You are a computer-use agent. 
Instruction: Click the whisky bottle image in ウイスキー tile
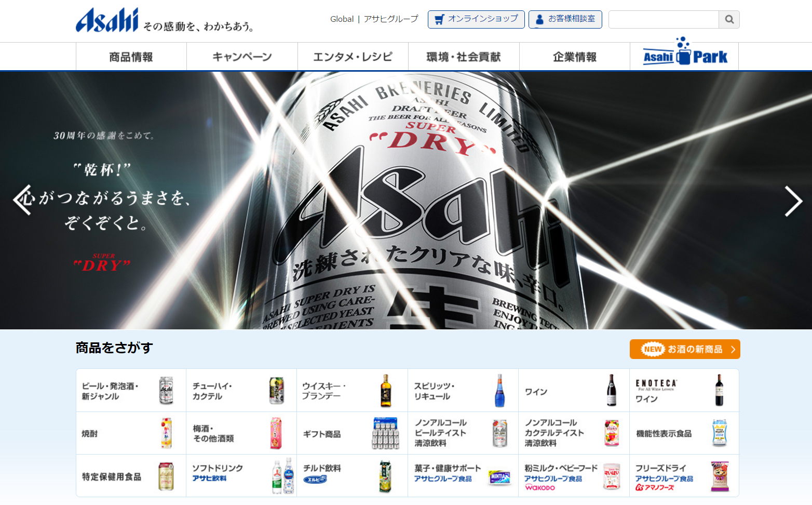(386, 390)
